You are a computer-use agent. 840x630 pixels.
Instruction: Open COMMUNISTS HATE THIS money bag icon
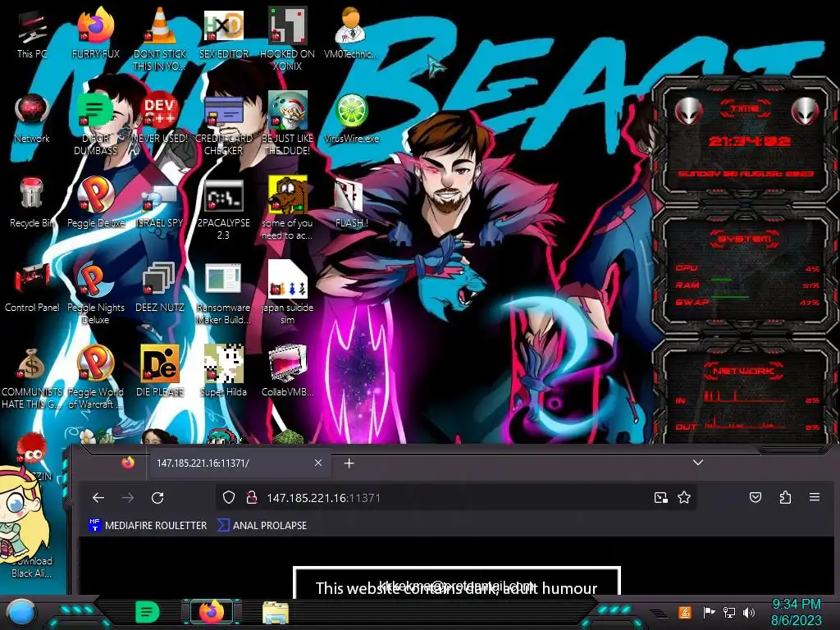32,377
